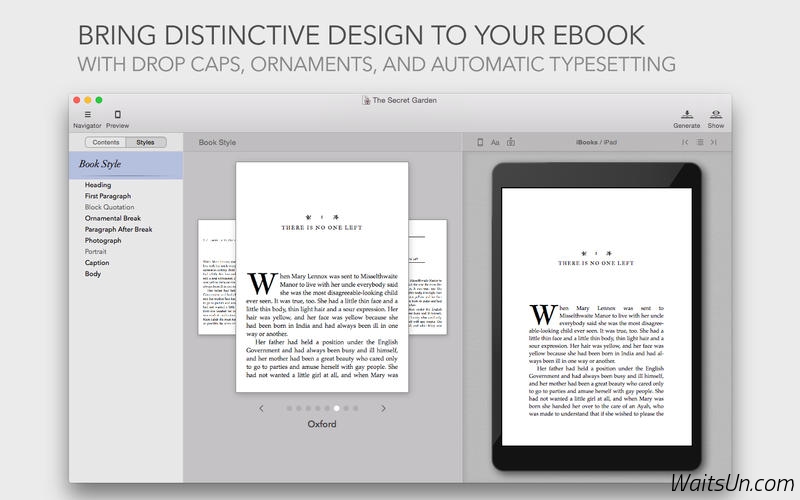Select the Ornamental Break style
The image size is (800, 500).
113,218
